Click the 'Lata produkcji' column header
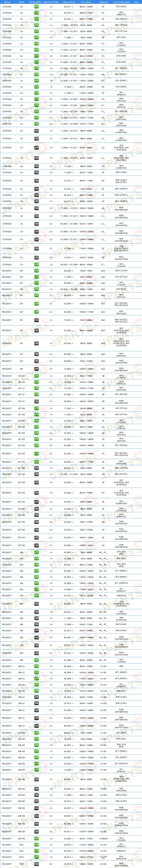The image size is (142, 868). coord(69,2)
